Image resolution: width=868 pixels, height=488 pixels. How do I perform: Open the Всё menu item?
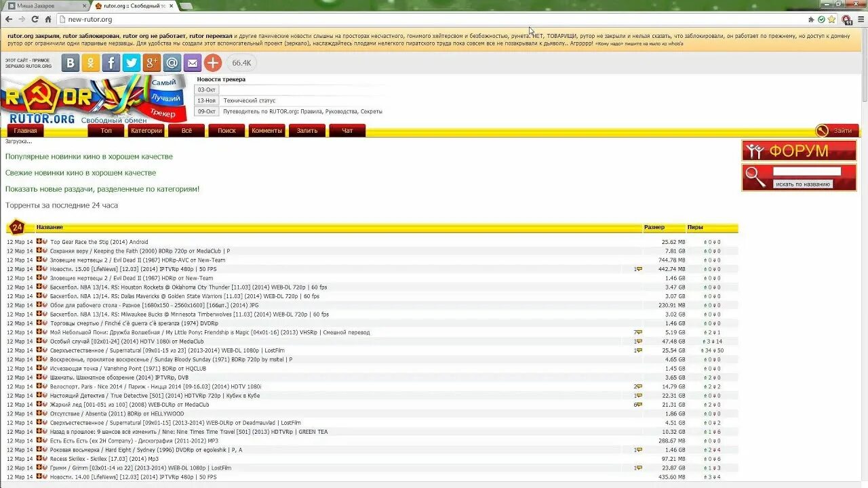coord(186,131)
